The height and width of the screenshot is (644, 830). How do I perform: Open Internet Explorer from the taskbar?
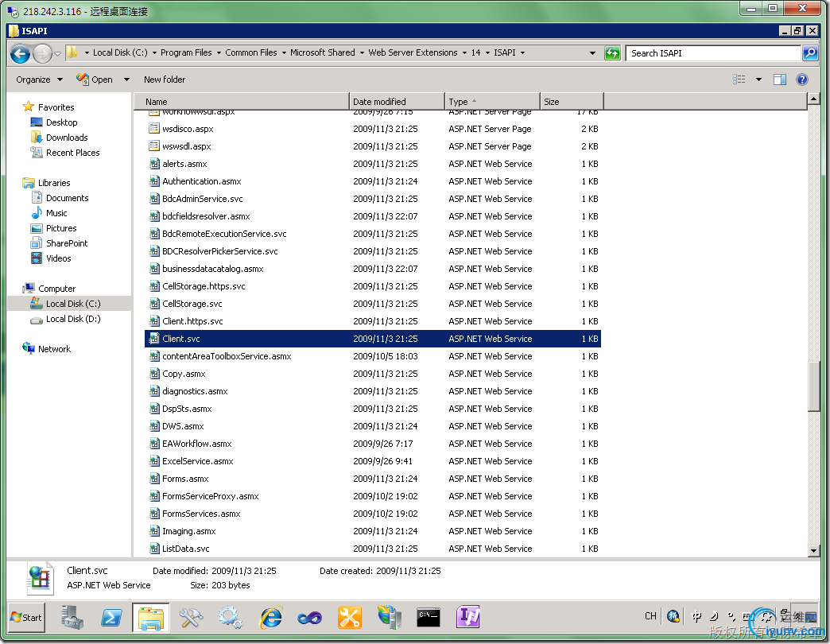(271, 618)
